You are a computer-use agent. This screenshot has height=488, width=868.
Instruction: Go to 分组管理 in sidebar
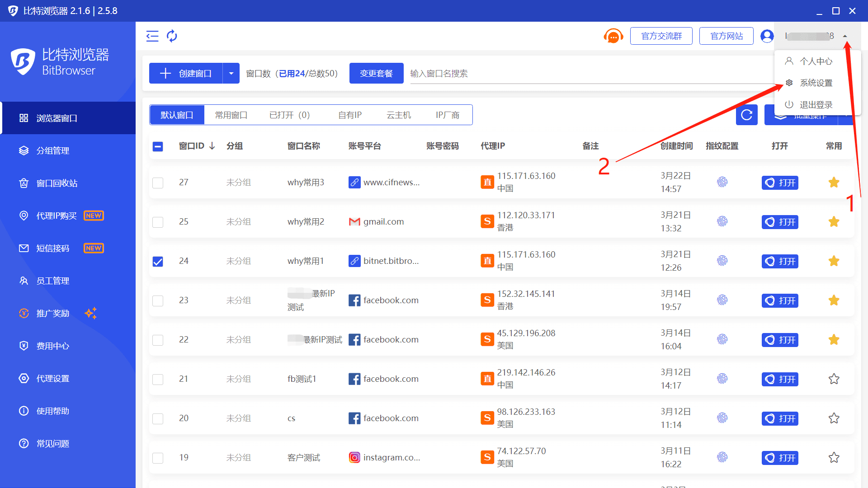coord(68,150)
